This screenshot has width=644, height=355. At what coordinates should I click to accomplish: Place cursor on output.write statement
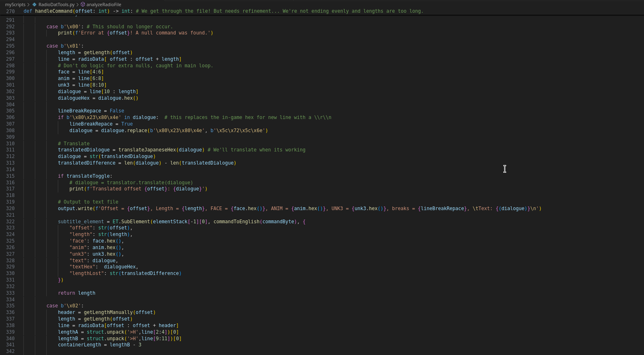coord(75,208)
